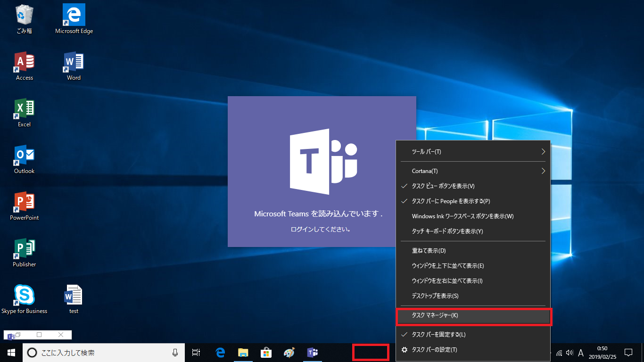Restore the small minimized Teams window

pos(18,335)
